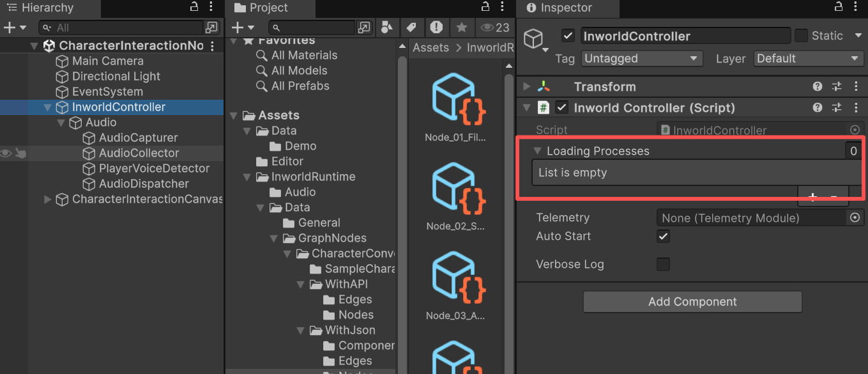Open the Layer dropdown

[x=809, y=58]
